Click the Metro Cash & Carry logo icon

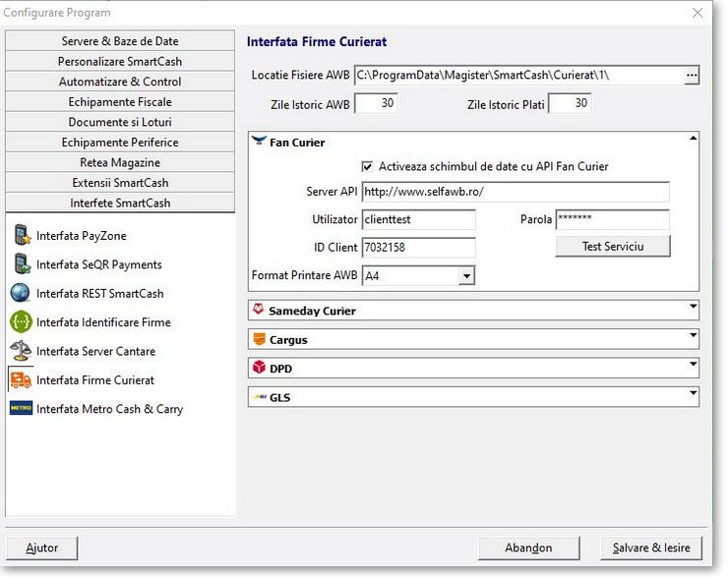click(22, 408)
